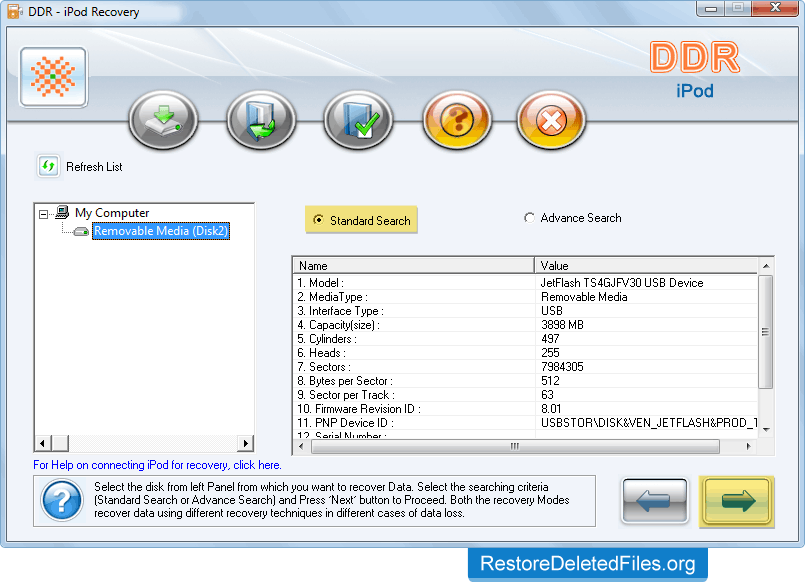Click the details table scroll right arrow
The height and width of the screenshot is (582, 805).
(748, 446)
